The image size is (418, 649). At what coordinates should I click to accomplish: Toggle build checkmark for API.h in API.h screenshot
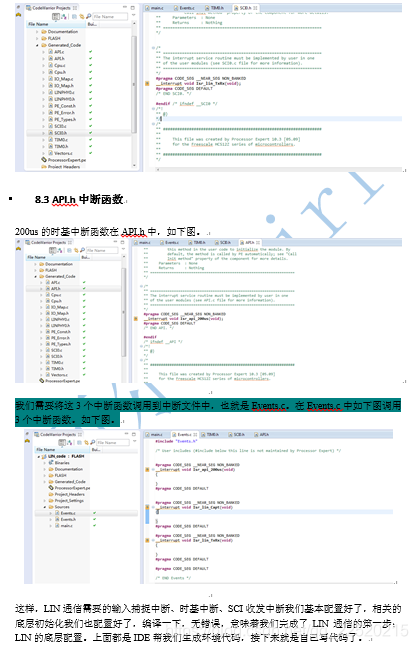click(x=84, y=288)
